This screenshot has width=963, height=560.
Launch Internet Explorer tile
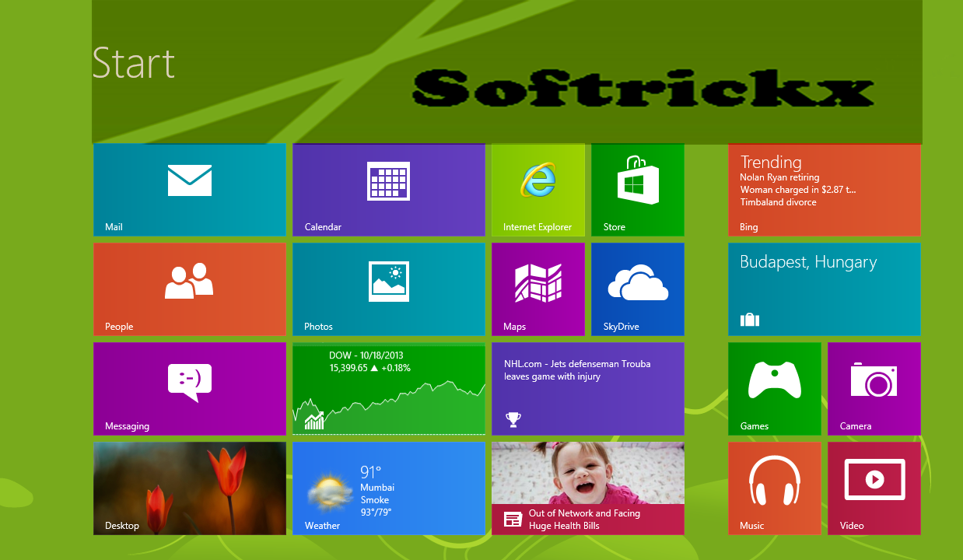(x=538, y=190)
